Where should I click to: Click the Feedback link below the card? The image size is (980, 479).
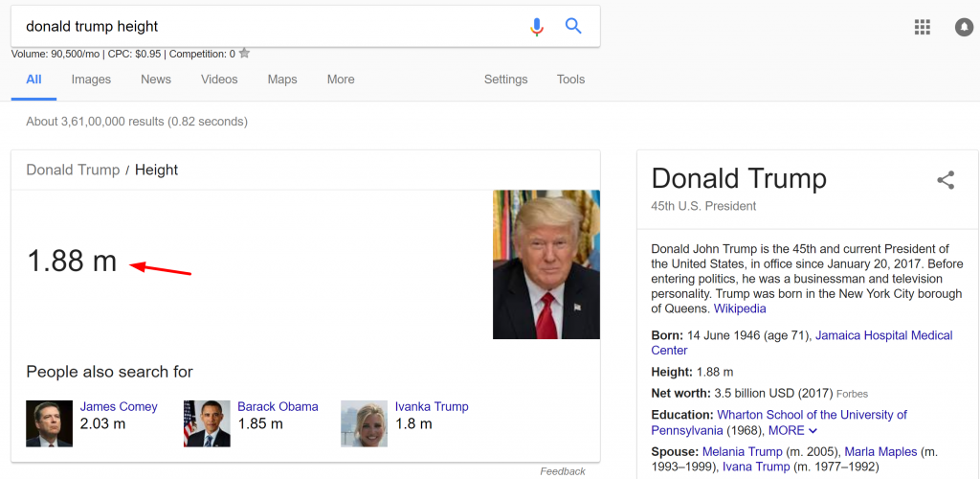point(563,471)
